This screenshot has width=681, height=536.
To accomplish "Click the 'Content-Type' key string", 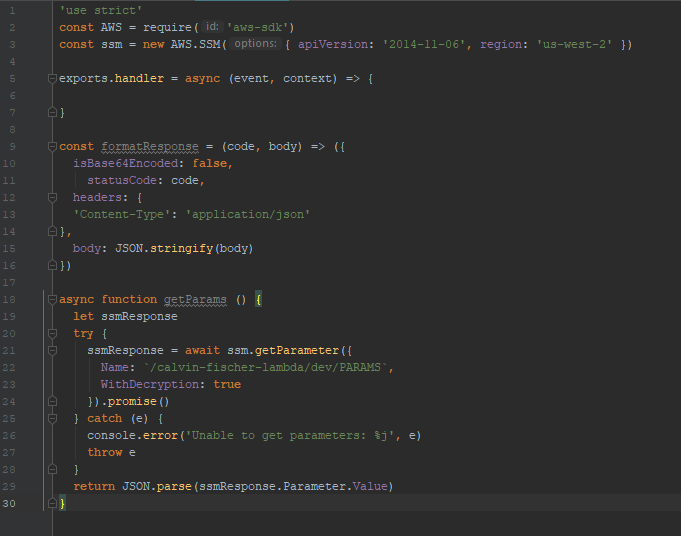I will pos(122,215).
